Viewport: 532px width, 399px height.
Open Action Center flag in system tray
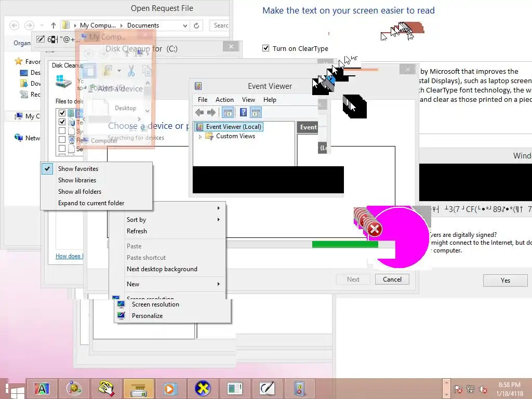point(458,389)
